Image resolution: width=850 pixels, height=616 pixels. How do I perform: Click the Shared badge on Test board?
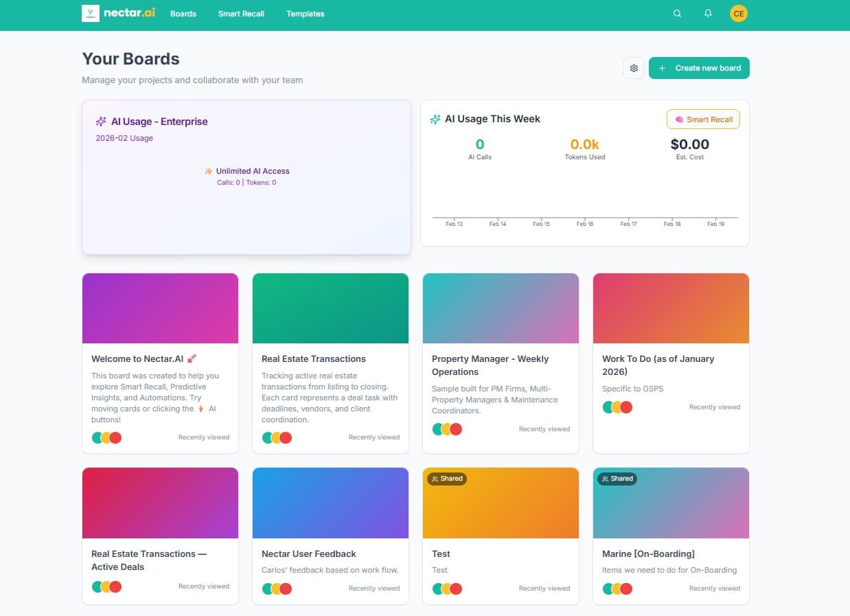click(446, 479)
